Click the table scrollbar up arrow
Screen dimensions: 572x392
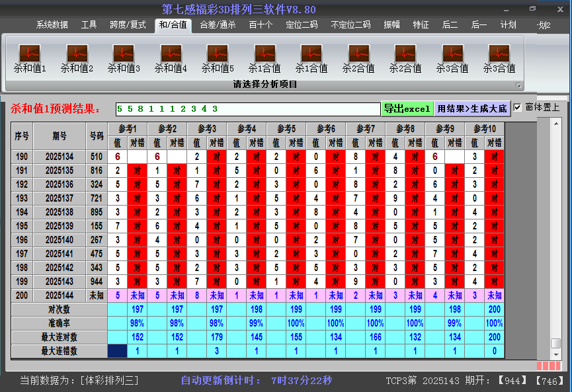[x=556, y=124]
